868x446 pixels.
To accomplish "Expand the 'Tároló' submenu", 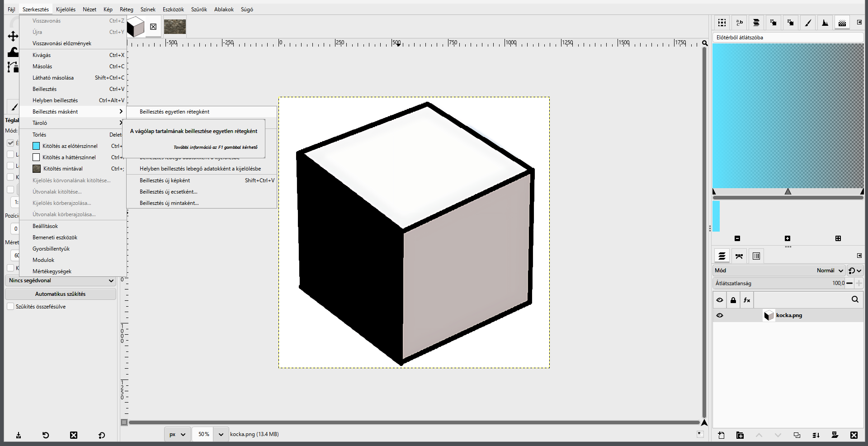I will click(73, 123).
